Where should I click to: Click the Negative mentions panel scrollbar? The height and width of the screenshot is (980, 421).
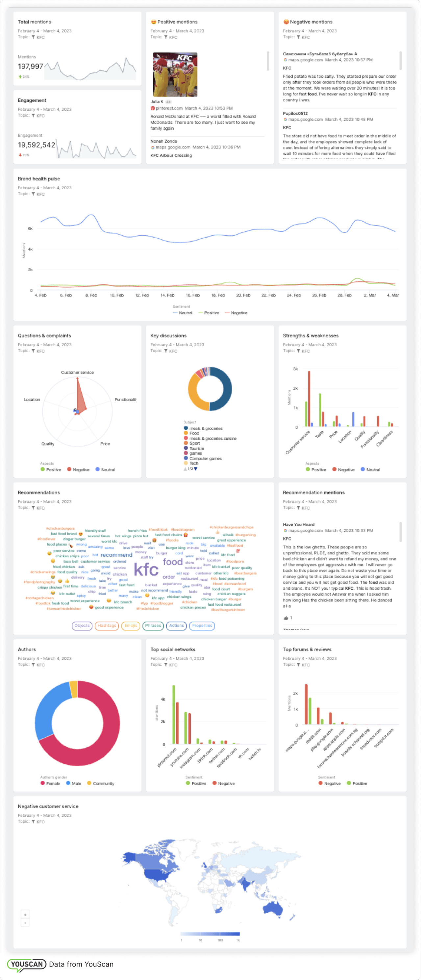tap(401, 61)
